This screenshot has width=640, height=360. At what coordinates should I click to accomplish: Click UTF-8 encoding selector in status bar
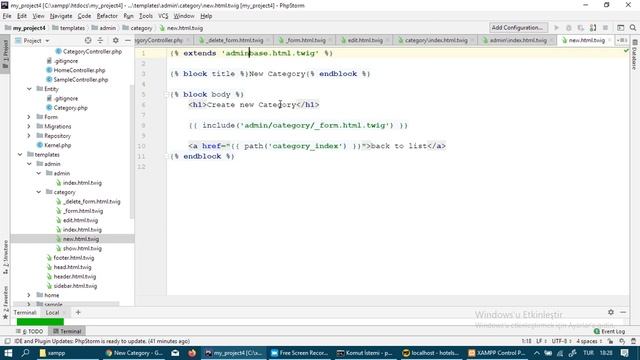561,341
